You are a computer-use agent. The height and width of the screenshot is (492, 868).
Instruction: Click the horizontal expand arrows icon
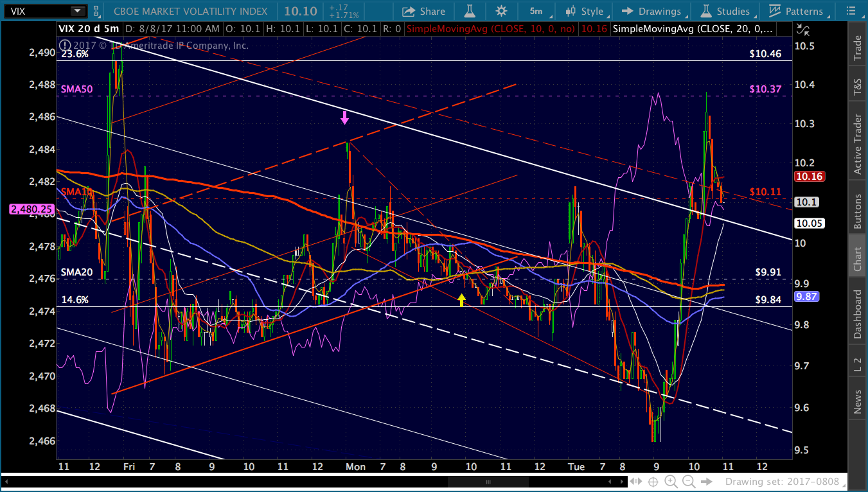(635, 482)
